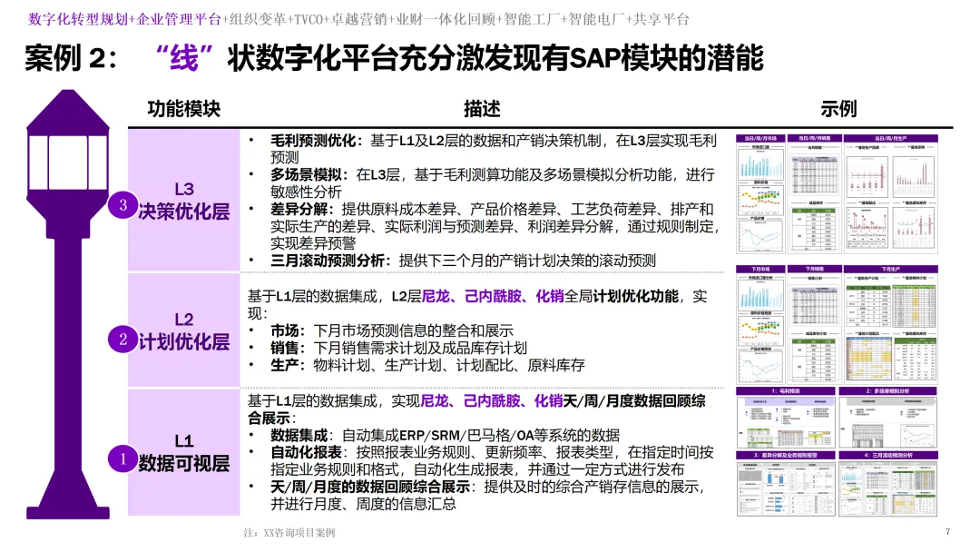Open the 当日/周/月销售 example thumbnail

pyautogui.click(x=814, y=193)
